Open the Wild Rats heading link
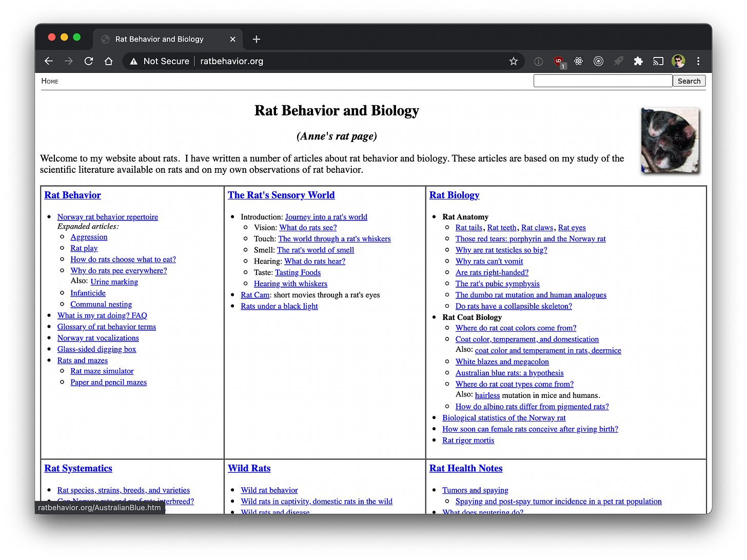This screenshot has height=560, width=747. pos(249,468)
